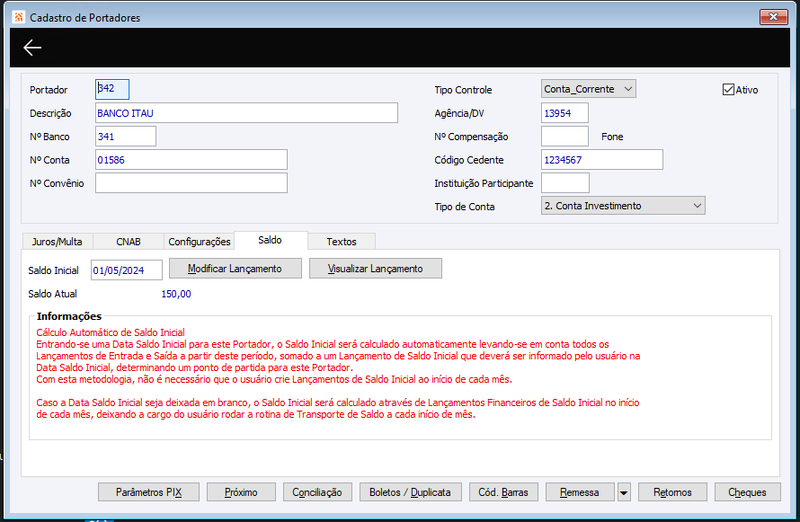Close the Cadastro de Portadores window
800x522 pixels.
[x=773, y=17]
